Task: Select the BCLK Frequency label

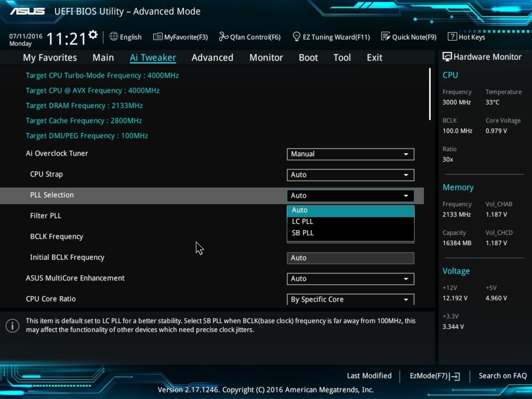Action: click(x=57, y=237)
